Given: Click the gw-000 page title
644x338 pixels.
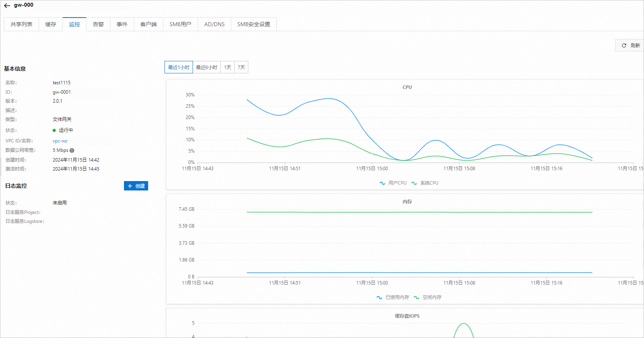Looking at the screenshot, I should pyautogui.click(x=24, y=5).
